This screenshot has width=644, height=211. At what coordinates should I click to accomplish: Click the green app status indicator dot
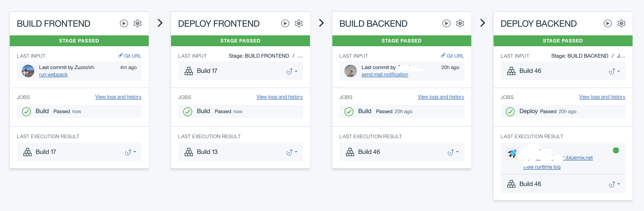pyautogui.click(x=616, y=150)
